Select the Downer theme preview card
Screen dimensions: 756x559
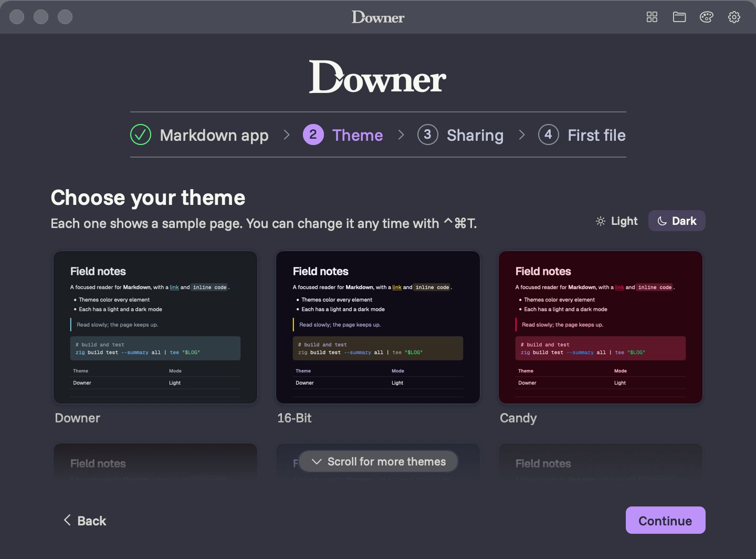click(x=155, y=327)
